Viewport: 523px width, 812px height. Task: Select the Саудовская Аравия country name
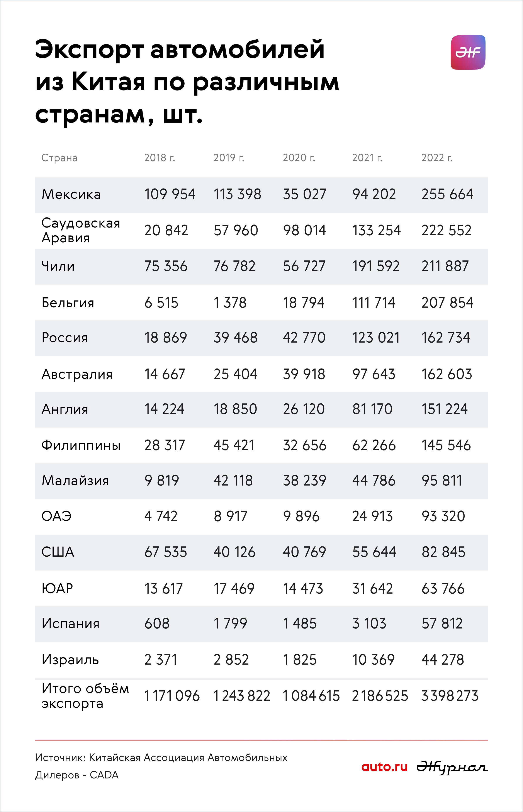coord(81,230)
